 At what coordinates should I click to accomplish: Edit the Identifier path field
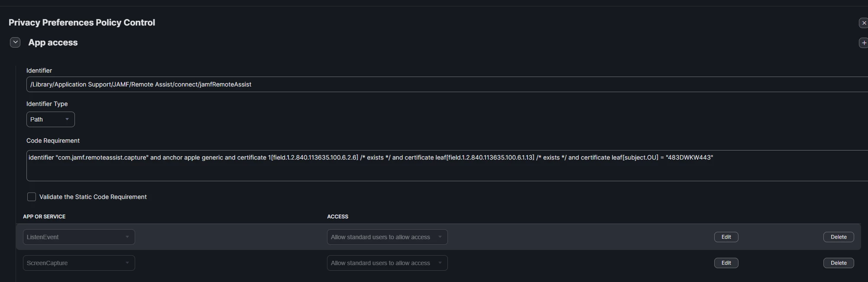tap(447, 84)
